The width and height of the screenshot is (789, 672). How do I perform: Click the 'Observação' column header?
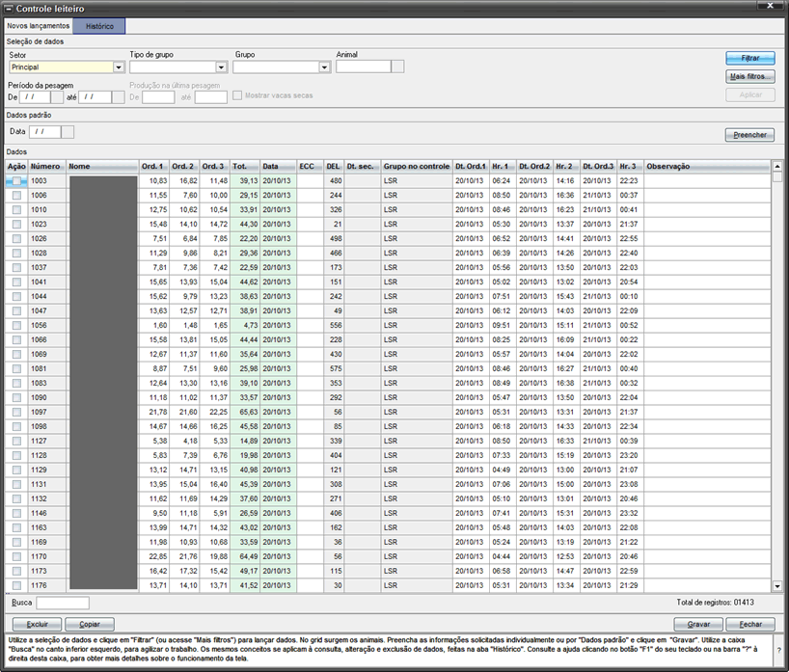point(707,167)
